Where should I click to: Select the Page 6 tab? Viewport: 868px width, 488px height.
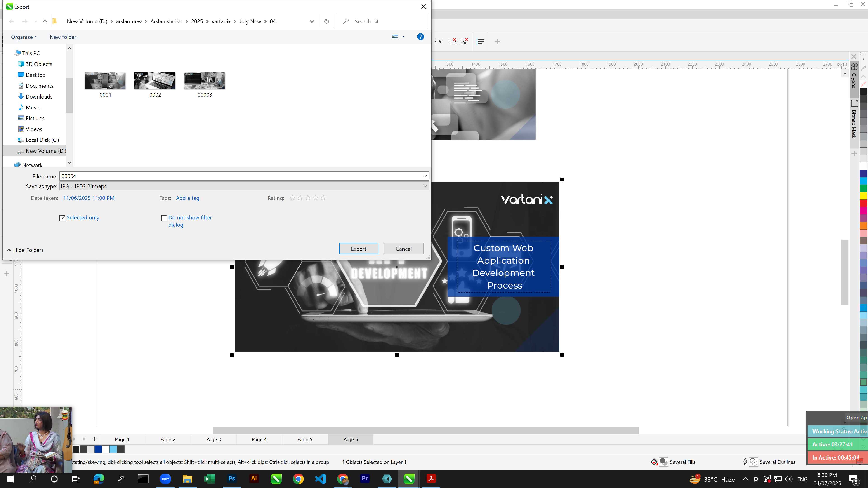350,439
